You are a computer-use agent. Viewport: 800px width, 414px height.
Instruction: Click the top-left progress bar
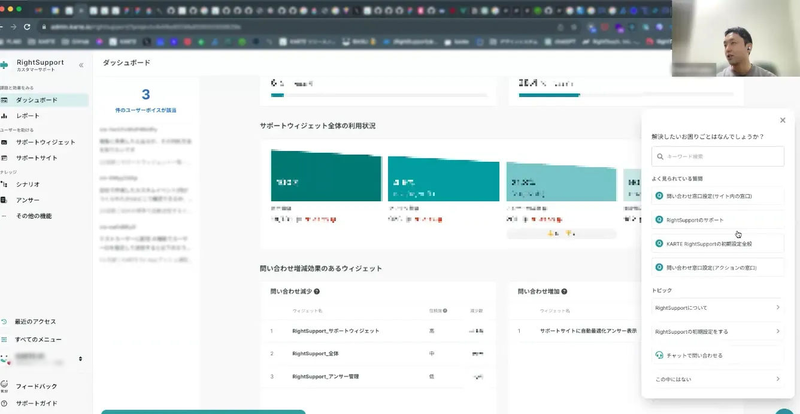[x=379, y=95]
